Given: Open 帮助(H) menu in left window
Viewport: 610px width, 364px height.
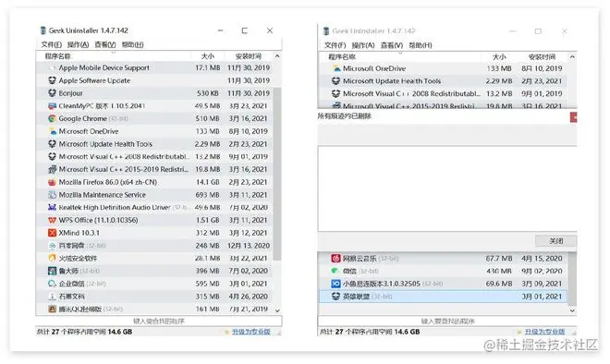Looking at the screenshot, I should click(133, 44).
